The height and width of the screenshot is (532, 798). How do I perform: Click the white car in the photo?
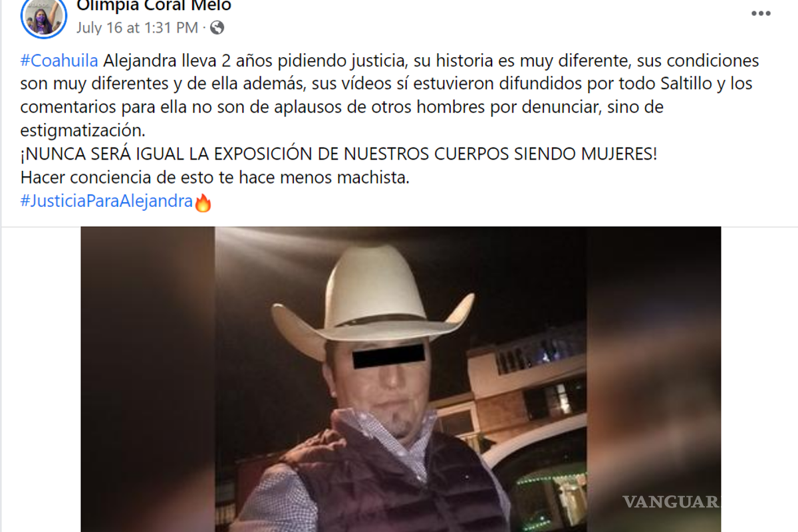point(539,479)
